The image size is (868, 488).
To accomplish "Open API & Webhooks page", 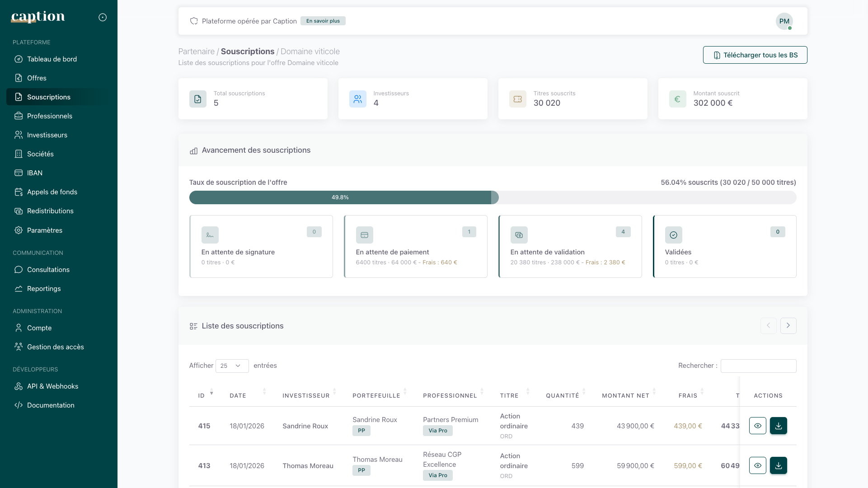I will pyautogui.click(x=52, y=386).
